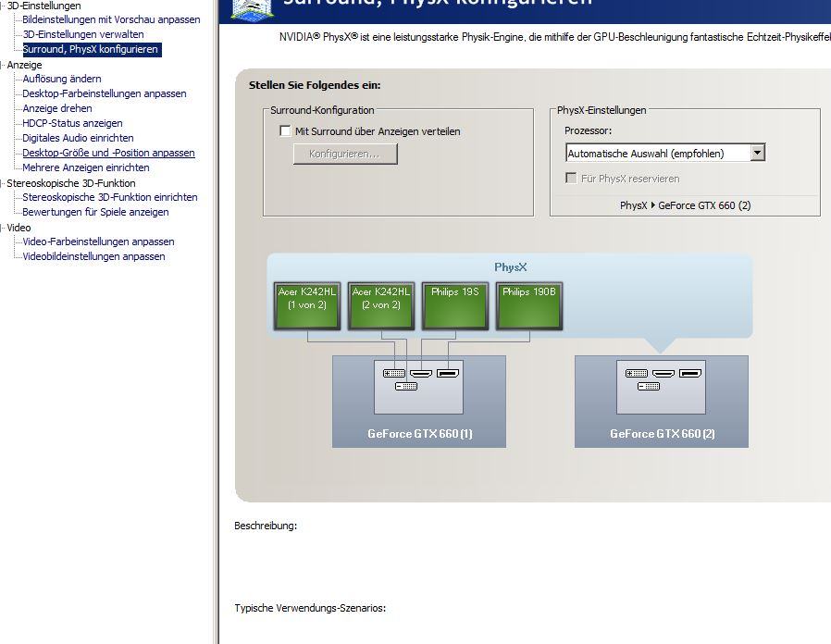
Task: Toggle Für PhysX reservieren checkbox
Action: 571,178
